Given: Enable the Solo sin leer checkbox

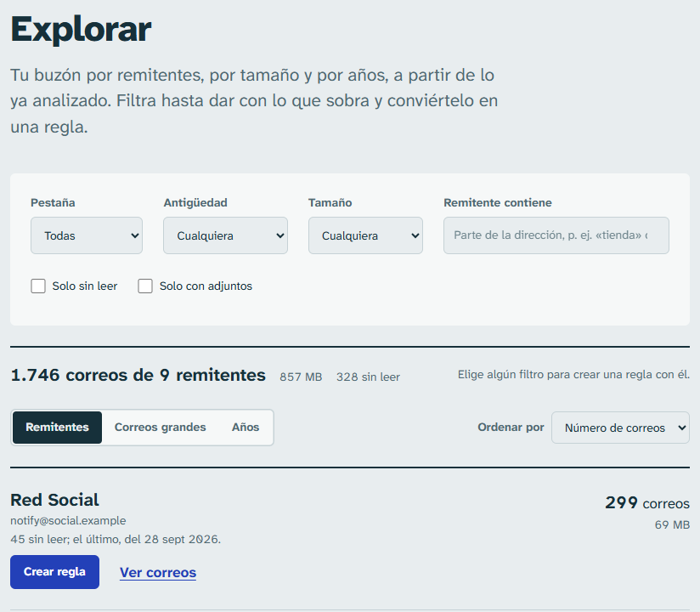Looking at the screenshot, I should click(x=38, y=286).
